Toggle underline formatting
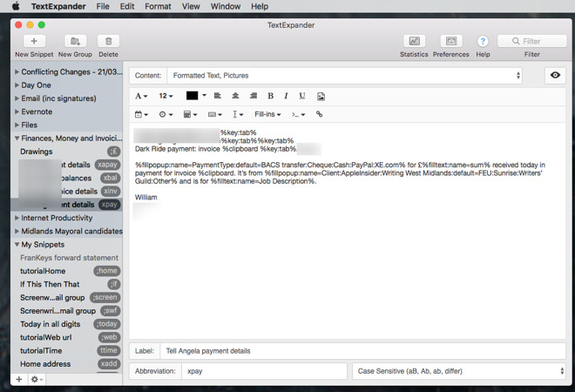Viewport: 575px width, 392px height. 301,96
